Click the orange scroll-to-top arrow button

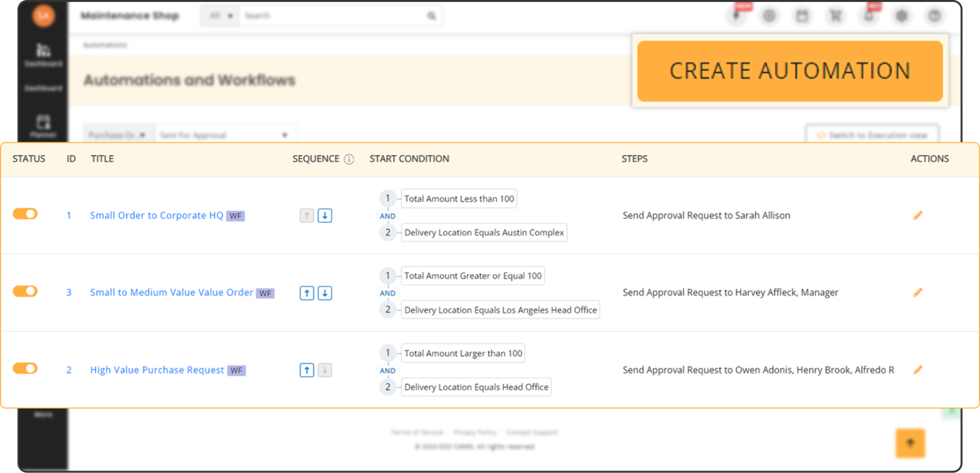pyautogui.click(x=910, y=443)
